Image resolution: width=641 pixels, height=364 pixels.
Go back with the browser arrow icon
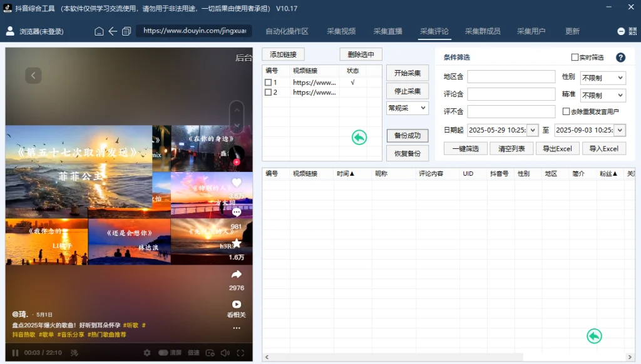tap(113, 31)
